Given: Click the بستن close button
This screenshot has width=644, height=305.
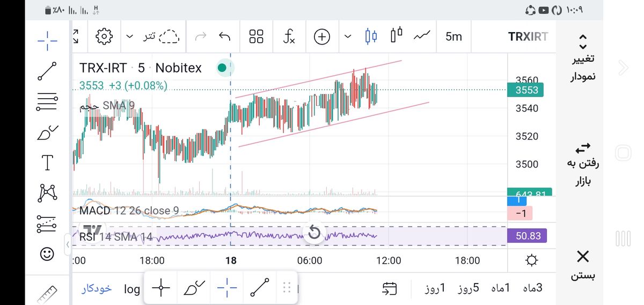Looking at the screenshot, I should (583, 265).
